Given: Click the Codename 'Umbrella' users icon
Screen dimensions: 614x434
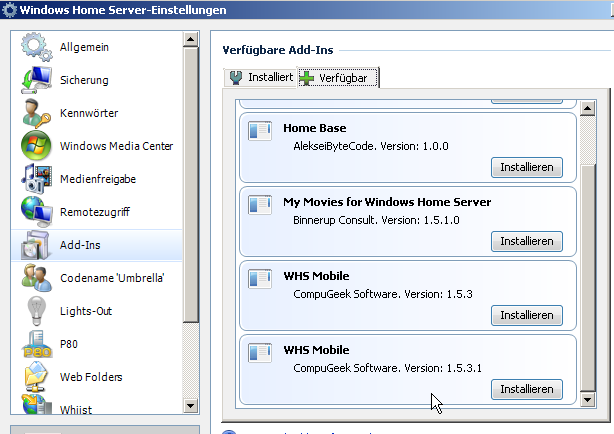Looking at the screenshot, I should (36, 278).
